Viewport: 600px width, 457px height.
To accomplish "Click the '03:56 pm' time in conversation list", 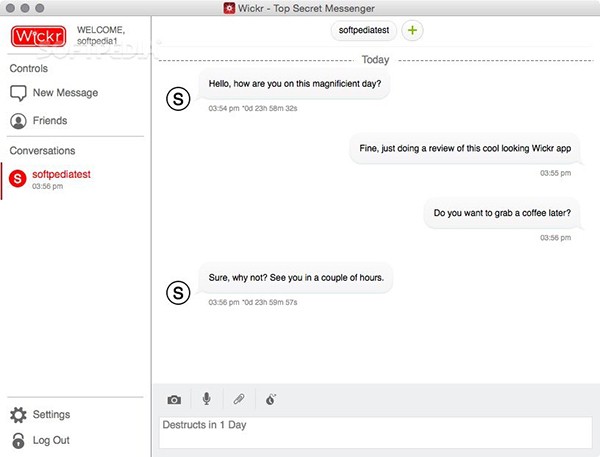I will click(47, 186).
